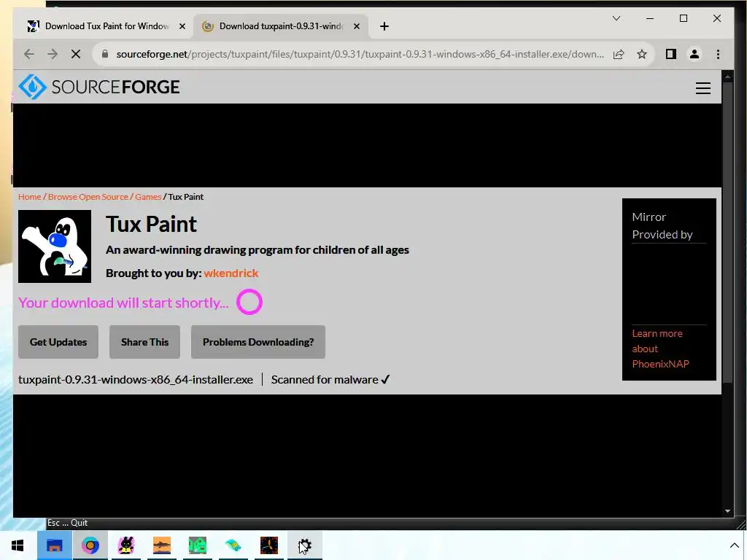Open the SourceForge hamburger menu
The width and height of the screenshot is (747, 560).
point(703,88)
